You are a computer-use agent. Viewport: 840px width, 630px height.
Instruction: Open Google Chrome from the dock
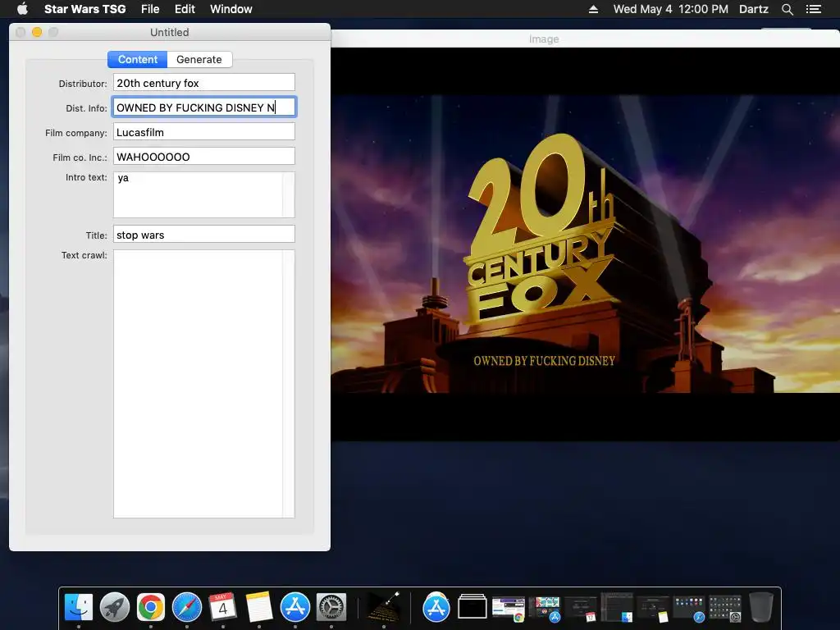tap(151, 607)
